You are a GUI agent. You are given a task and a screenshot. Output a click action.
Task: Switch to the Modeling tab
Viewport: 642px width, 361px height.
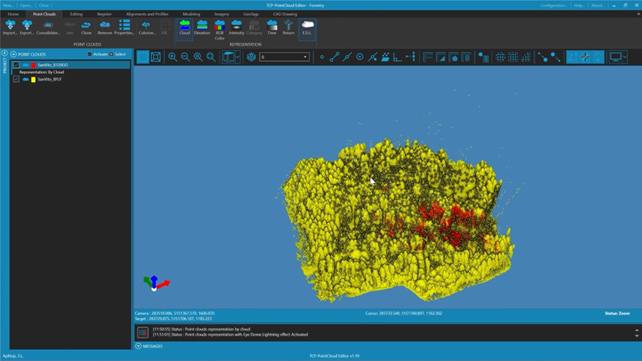tap(191, 14)
